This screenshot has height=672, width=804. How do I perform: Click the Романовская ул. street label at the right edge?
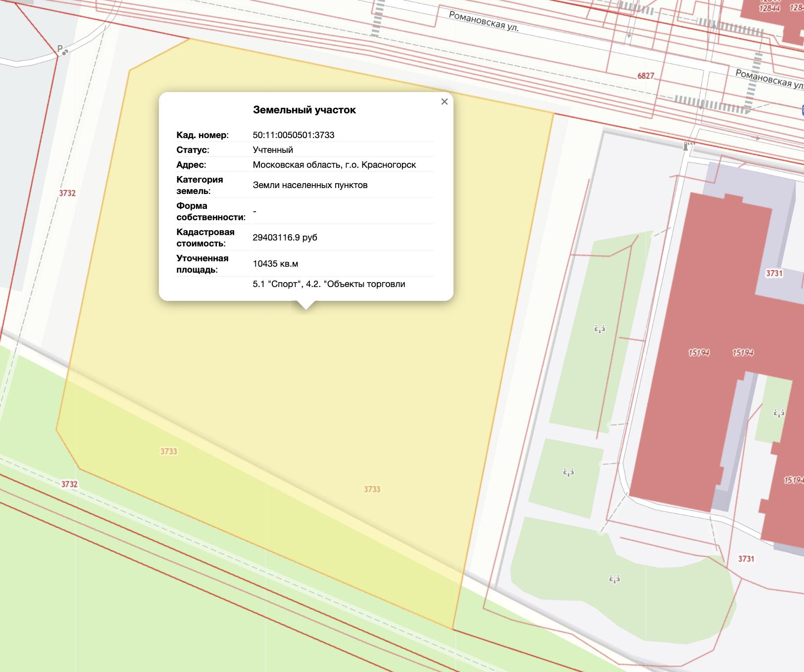[769, 79]
